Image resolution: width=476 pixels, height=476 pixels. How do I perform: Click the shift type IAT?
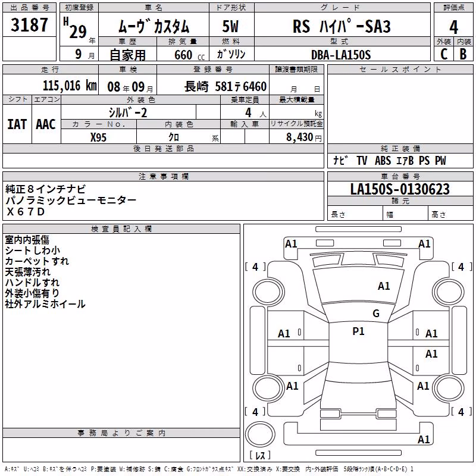tap(17, 124)
